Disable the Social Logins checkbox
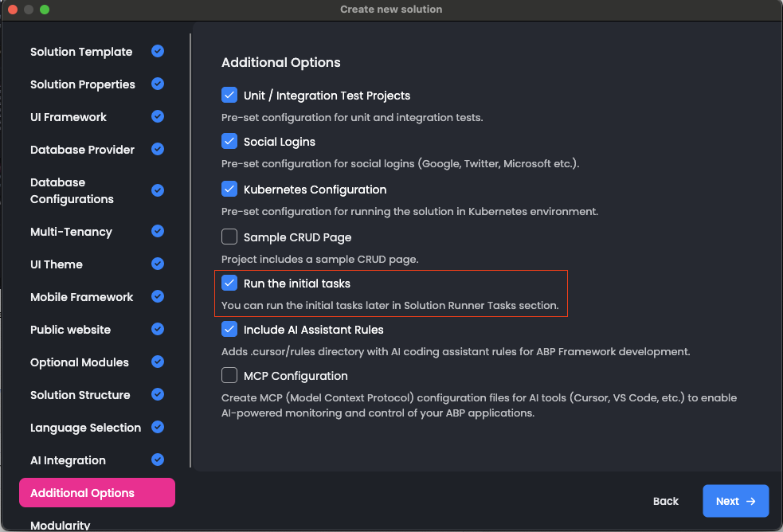783x532 pixels. pos(229,142)
